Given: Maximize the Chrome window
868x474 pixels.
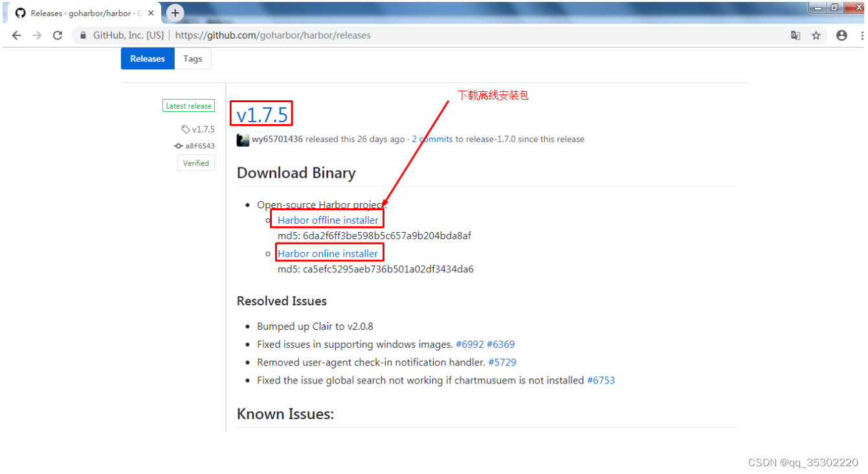Looking at the screenshot, I should coord(834,8).
